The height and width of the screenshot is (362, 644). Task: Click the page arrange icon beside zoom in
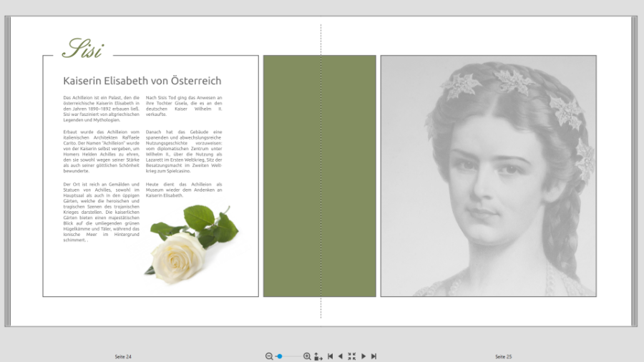pyautogui.click(x=318, y=356)
